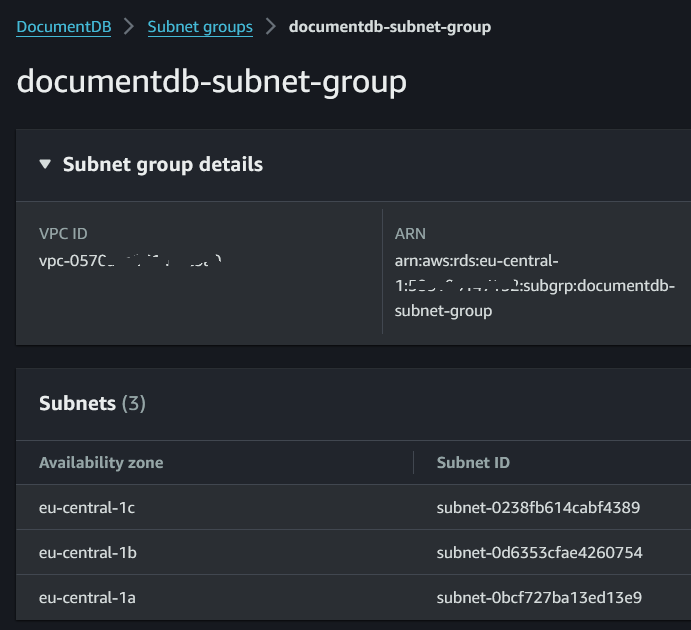Select the eu-central-1c availability zone cell
Image resolution: width=691 pixels, height=630 pixels.
pos(87,508)
